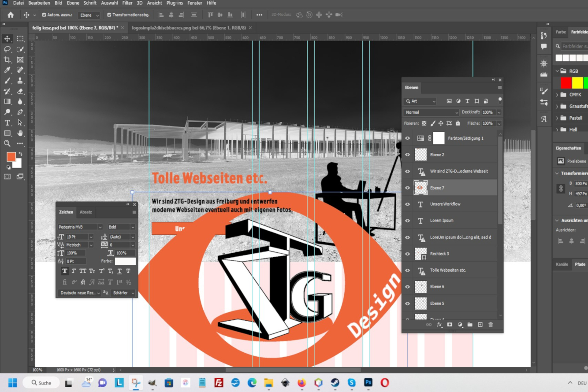Viewport: 588px width, 392px height.
Task: Toggle Quick Mask mode icon
Action: click(x=7, y=177)
